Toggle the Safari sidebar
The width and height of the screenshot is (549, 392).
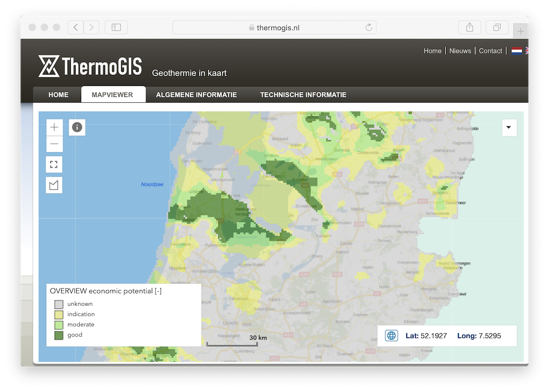[116, 27]
